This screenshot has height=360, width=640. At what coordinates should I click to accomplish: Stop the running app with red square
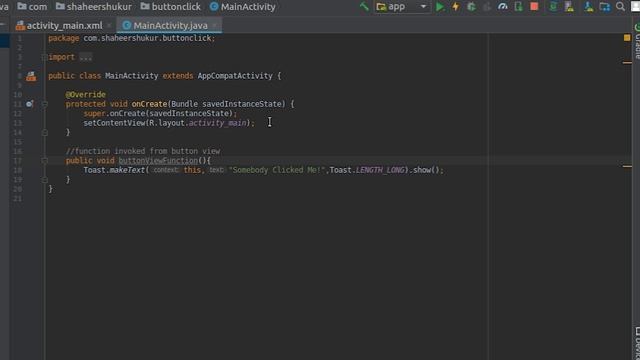coord(534,7)
